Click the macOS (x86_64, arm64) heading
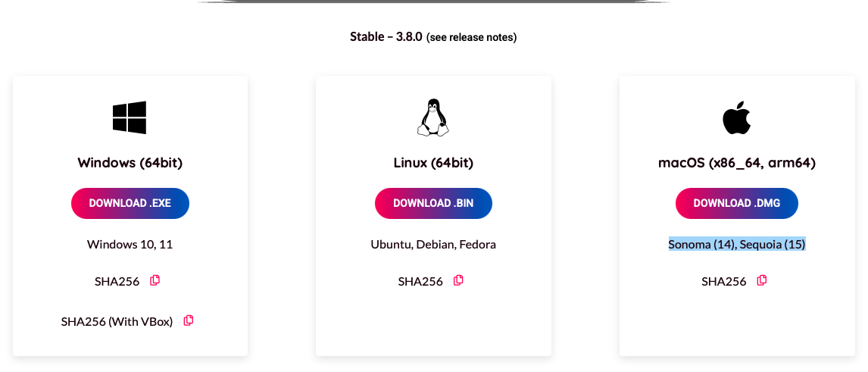 [736, 163]
